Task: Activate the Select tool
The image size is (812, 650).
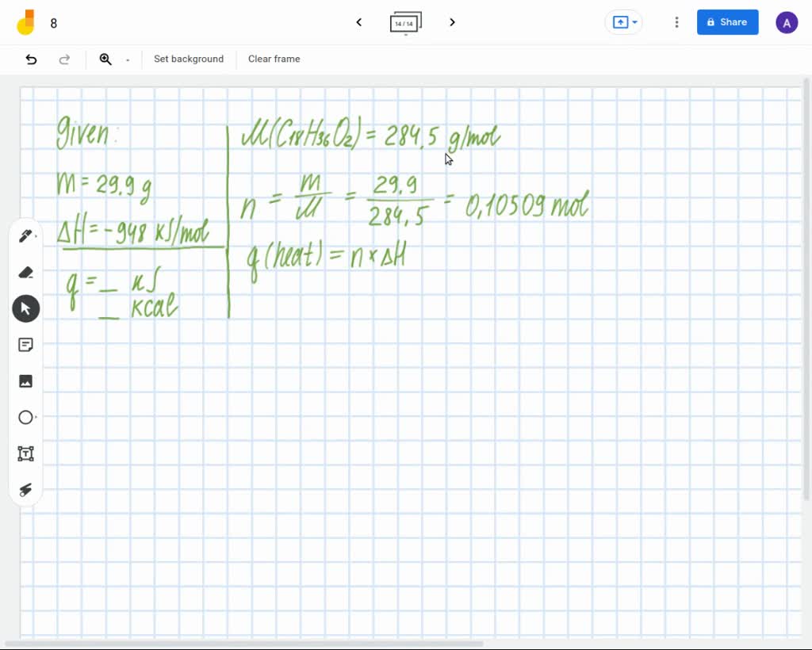Action: coord(25,308)
